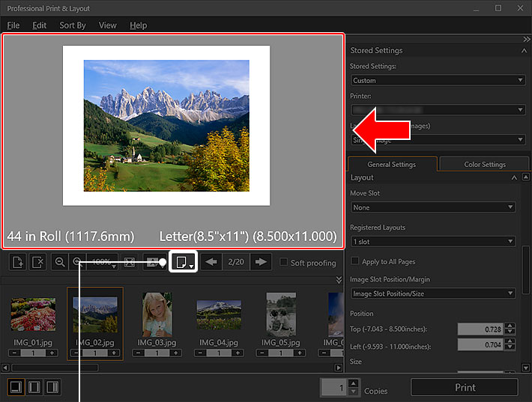
Task: Check the Apply to All Pages box
Action: [x=355, y=261]
